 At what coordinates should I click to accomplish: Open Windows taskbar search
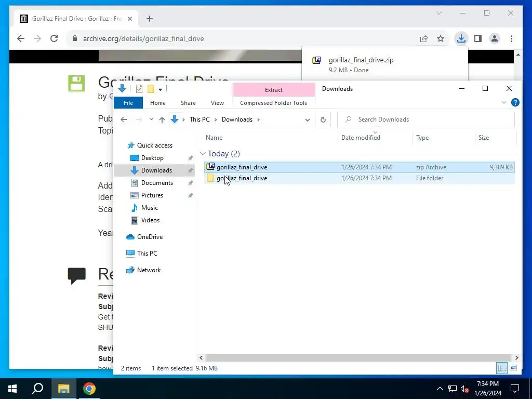click(x=37, y=389)
